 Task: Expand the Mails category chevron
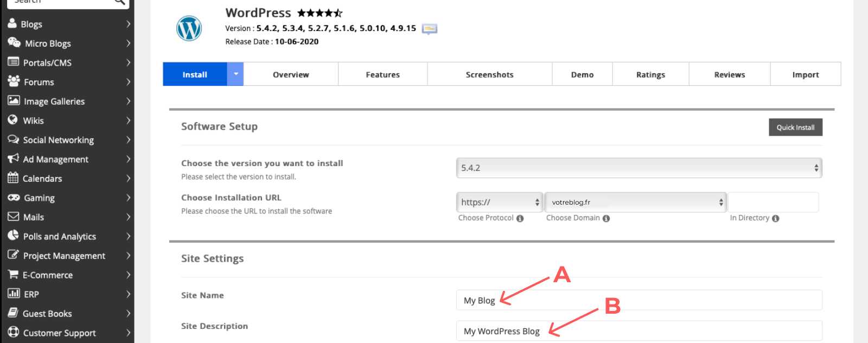(128, 217)
